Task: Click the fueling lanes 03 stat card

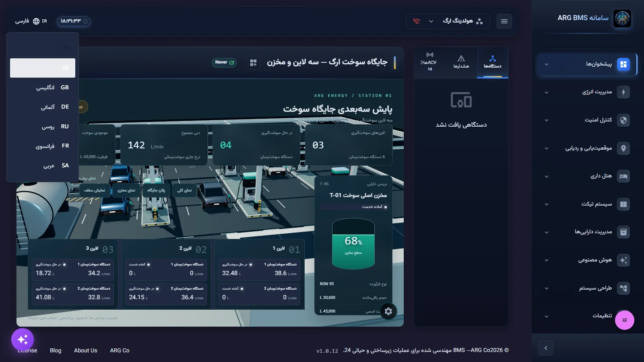Action: (349, 145)
